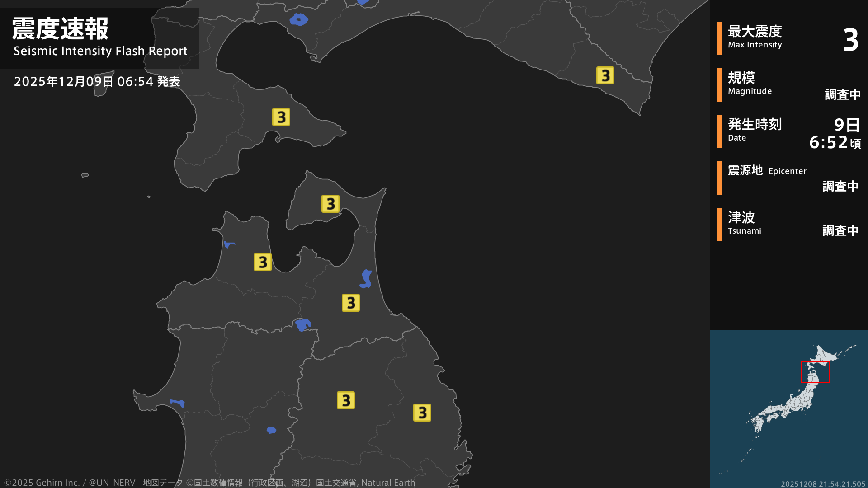
Task: Click intensity 3 marker in inland Iwate
Action: point(345,400)
